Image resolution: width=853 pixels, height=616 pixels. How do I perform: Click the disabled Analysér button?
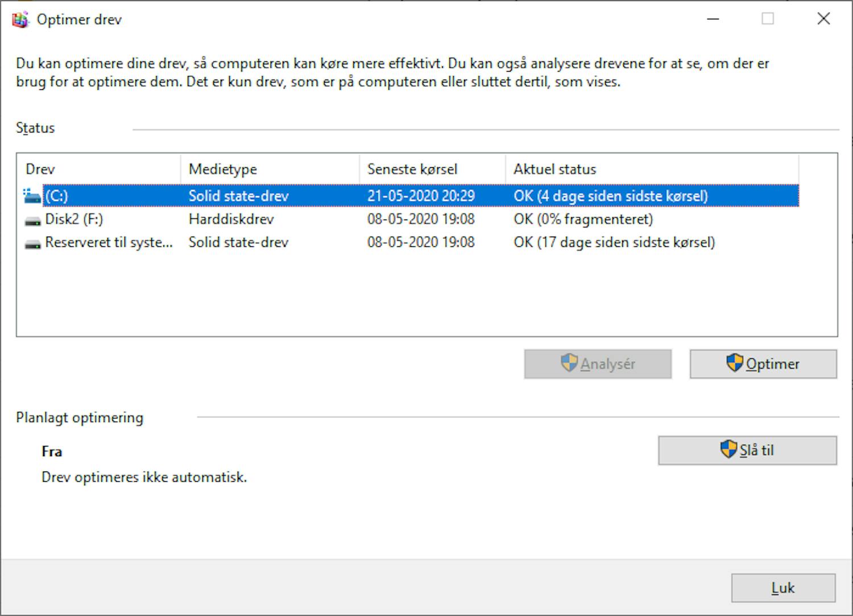tap(598, 363)
